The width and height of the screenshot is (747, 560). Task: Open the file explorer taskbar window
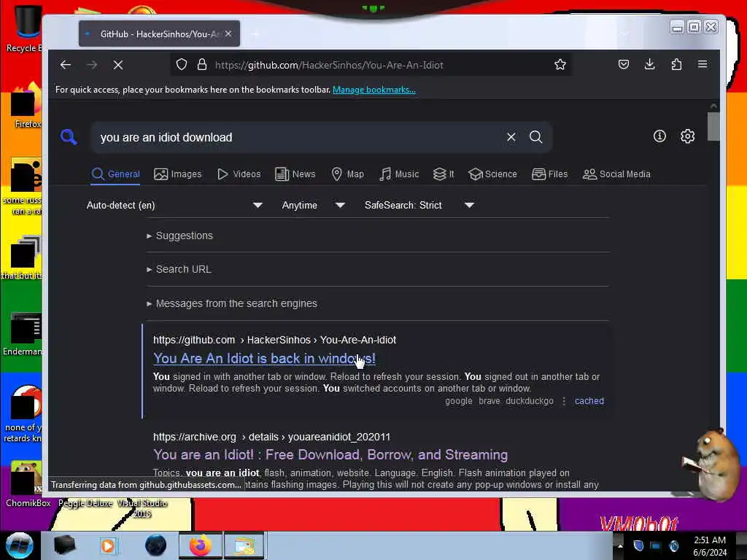point(244,545)
